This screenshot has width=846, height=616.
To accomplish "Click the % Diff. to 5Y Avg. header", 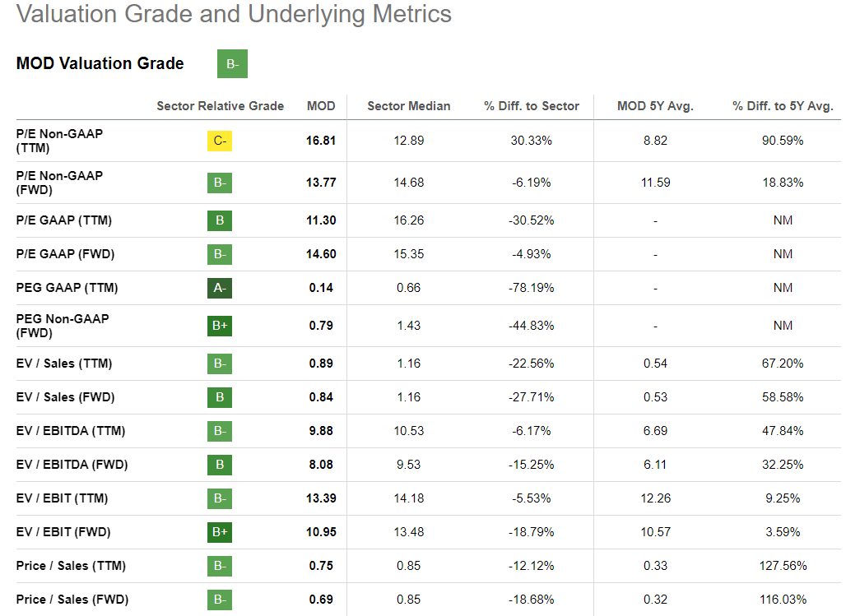I will (783, 106).
